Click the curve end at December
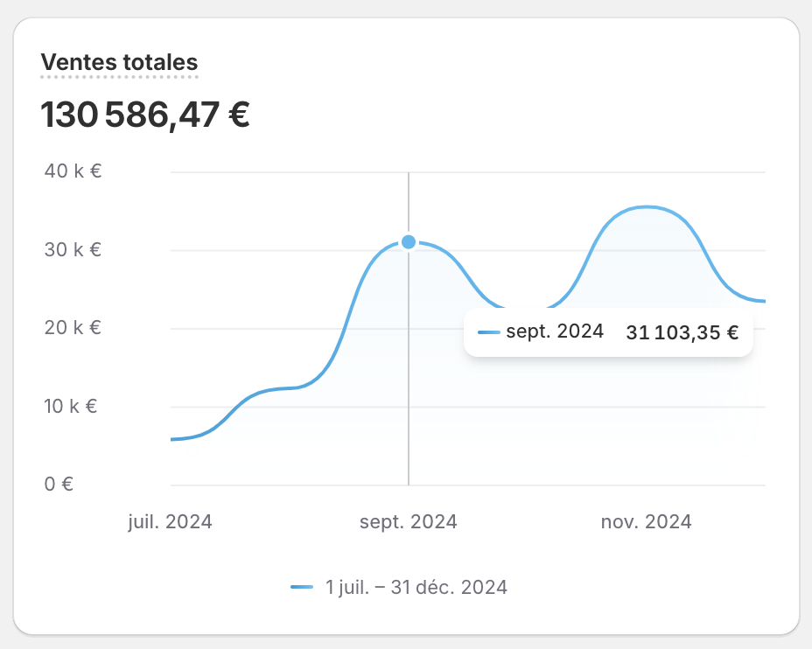This screenshot has width=812, height=649. coord(763,301)
